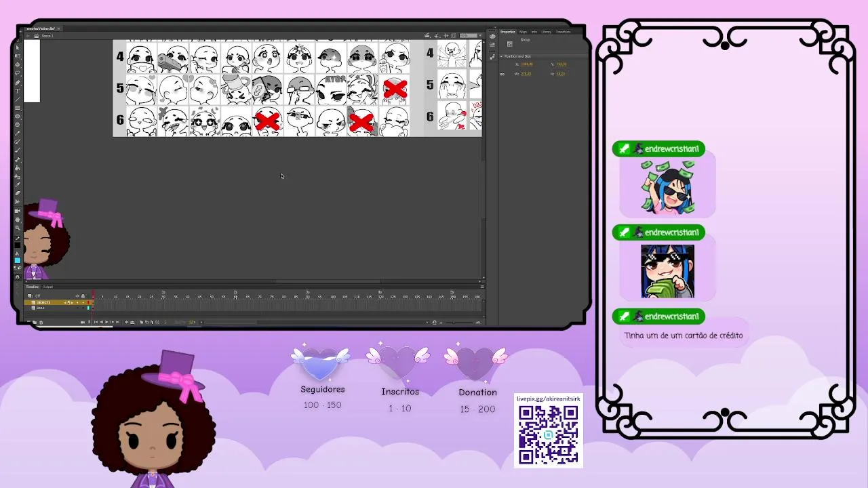Select the Pen tool

pyautogui.click(x=18, y=82)
